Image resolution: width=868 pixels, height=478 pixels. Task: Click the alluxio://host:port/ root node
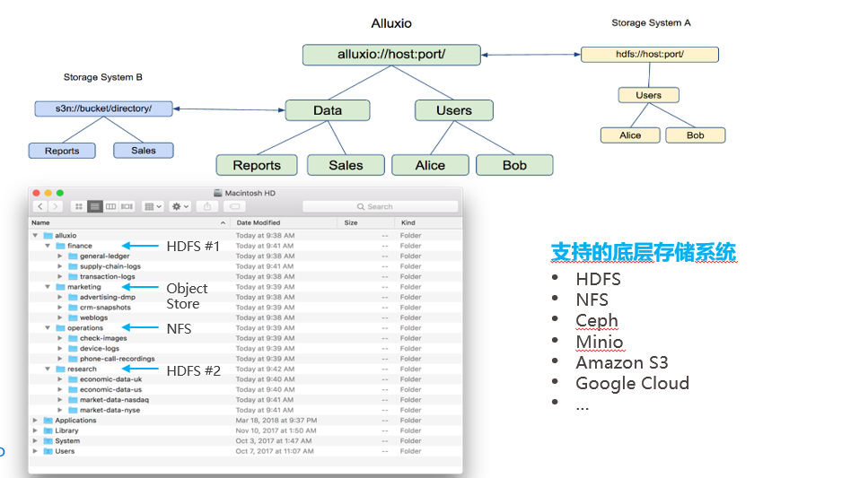pos(391,55)
